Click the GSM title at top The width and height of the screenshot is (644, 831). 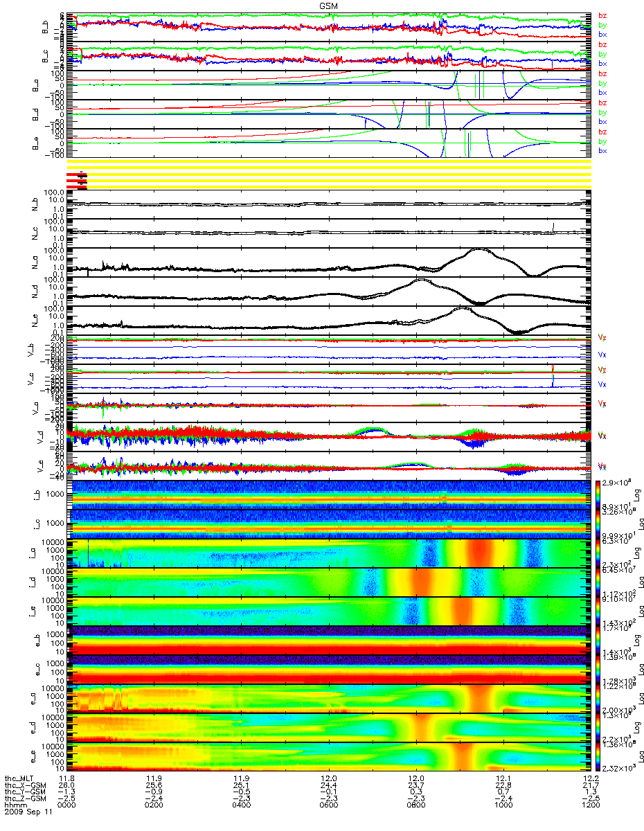click(x=329, y=5)
